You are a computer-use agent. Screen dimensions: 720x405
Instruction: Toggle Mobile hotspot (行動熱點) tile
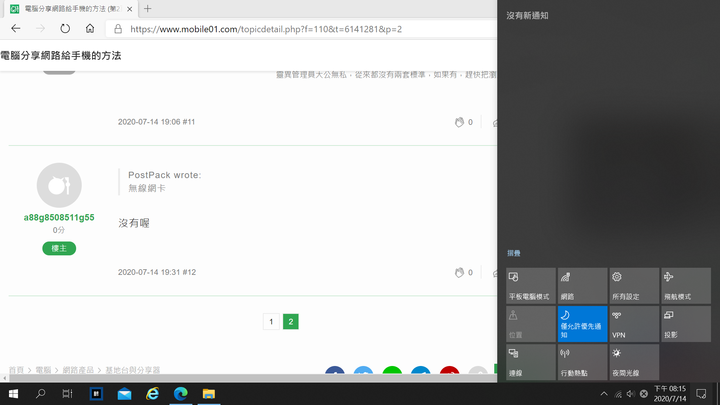pos(582,362)
